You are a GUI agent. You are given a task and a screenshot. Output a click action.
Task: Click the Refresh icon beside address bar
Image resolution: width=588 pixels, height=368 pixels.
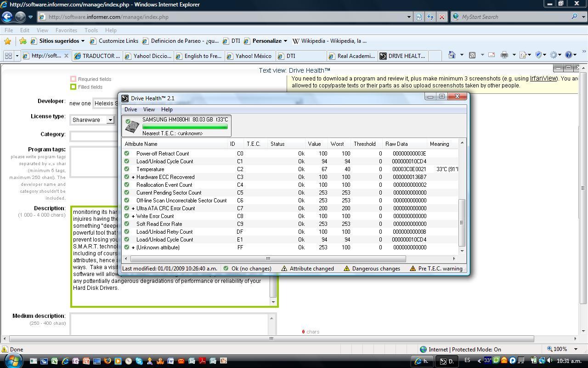click(x=430, y=17)
